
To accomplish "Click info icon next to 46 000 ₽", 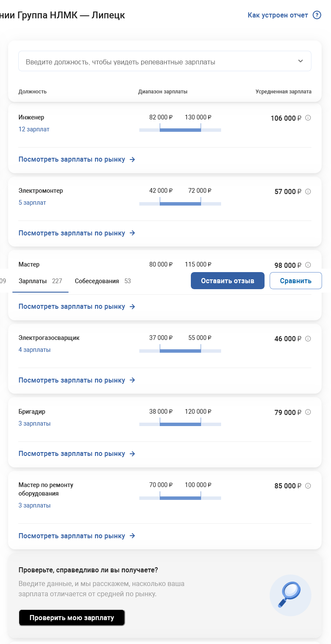I will coord(308,339).
